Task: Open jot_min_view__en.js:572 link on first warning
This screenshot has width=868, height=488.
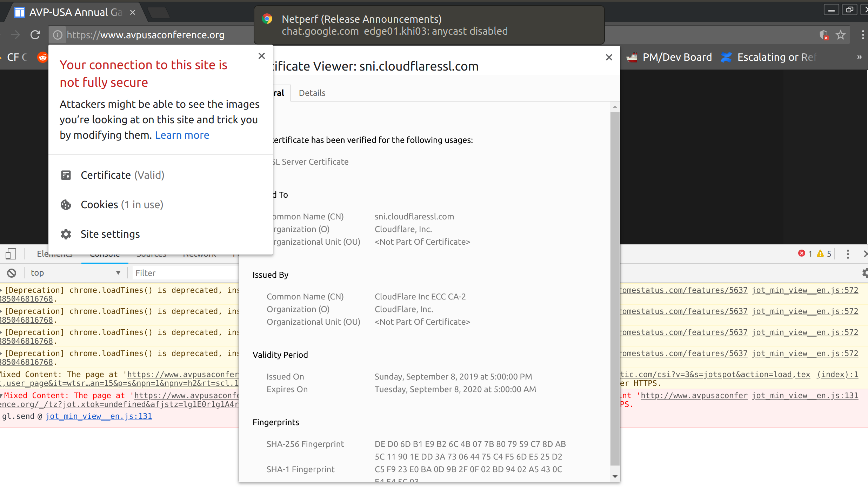Action: point(805,290)
